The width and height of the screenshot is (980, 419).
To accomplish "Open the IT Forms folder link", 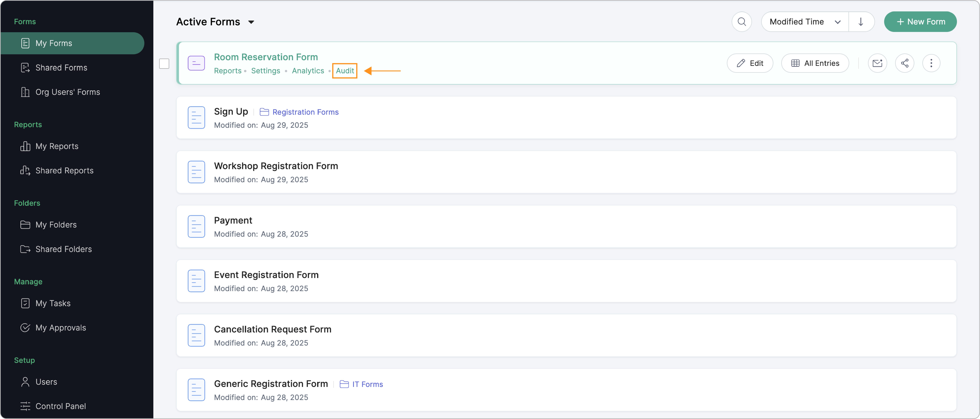I will tap(367, 384).
